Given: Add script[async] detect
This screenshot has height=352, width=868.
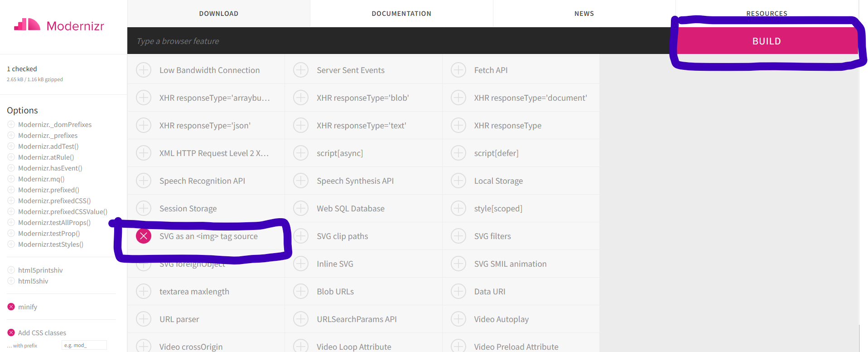Looking at the screenshot, I should tap(301, 153).
